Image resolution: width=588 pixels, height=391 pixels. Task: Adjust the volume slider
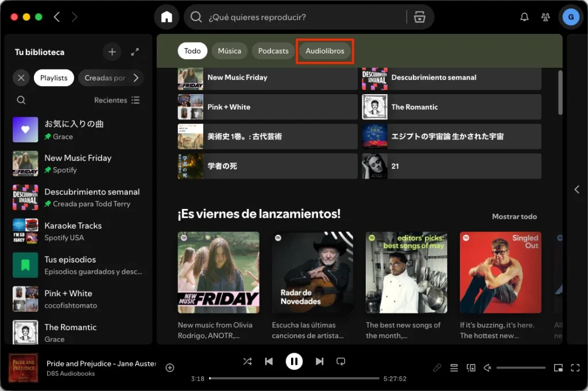pos(521,368)
